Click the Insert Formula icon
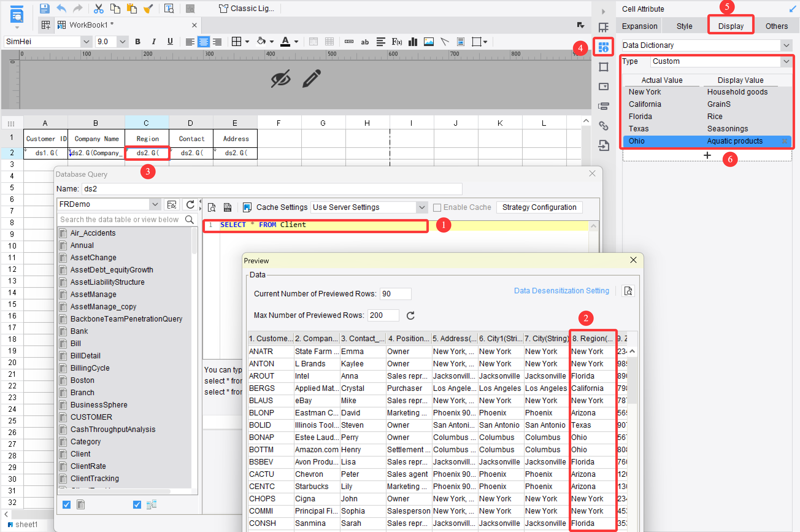Viewport: 800px width, 532px height. [x=397, y=42]
